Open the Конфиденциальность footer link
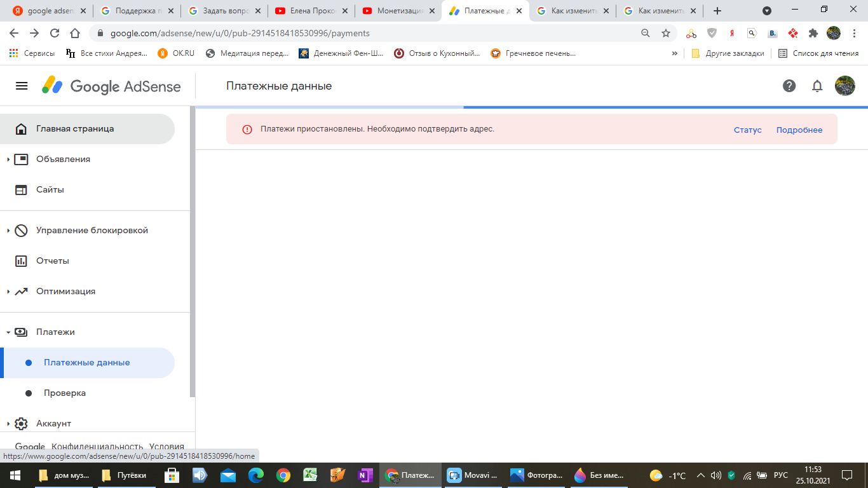868x488 pixels. 96,446
